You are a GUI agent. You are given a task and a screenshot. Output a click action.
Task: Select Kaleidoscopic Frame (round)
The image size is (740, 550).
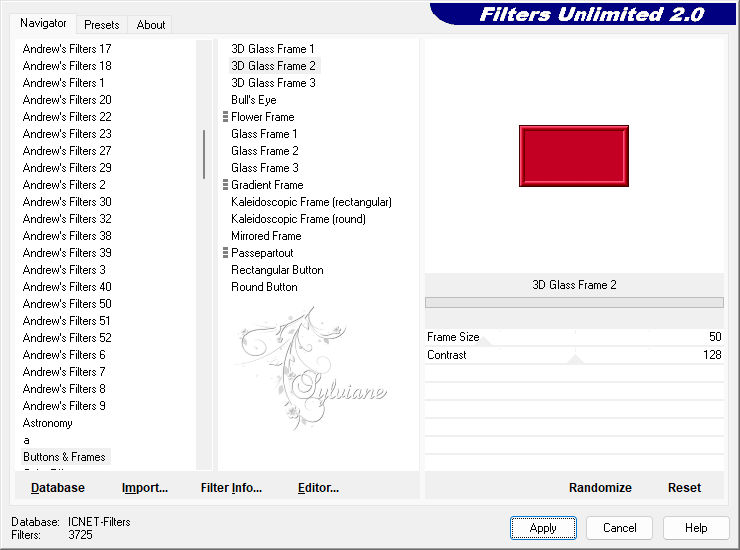tap(298, 219)
